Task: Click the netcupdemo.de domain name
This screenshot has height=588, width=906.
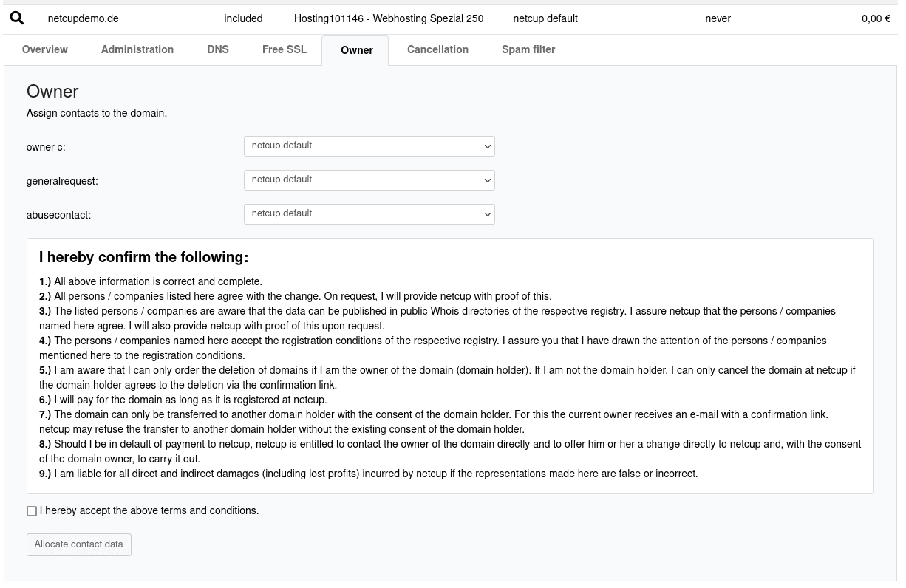Action: coord(84,19)
